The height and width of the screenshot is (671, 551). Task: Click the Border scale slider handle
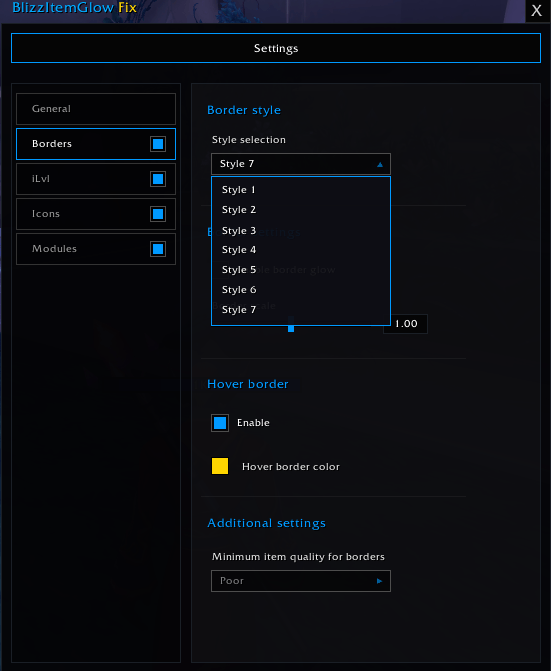(291, 325)
